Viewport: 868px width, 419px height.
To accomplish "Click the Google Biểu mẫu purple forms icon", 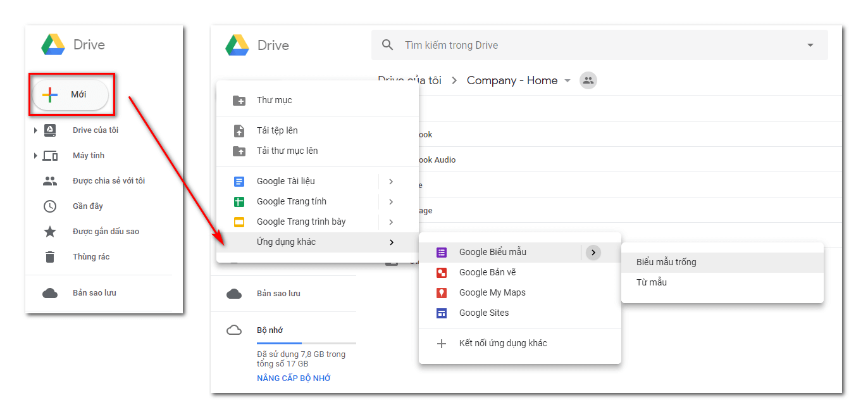I will (x=442, y=252).
